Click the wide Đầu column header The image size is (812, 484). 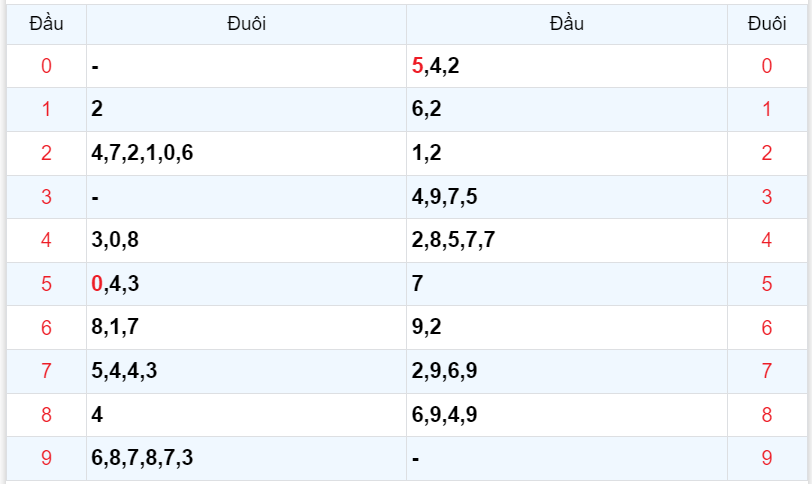coord(566,24)
